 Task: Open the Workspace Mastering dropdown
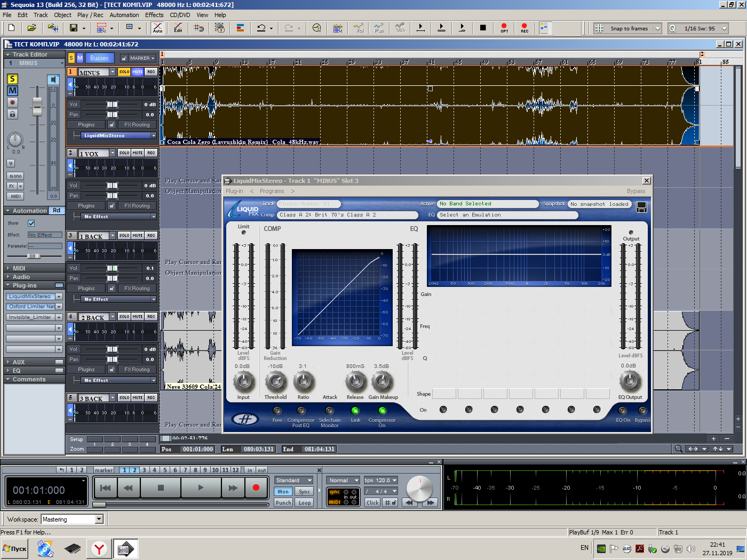(99, 519)
